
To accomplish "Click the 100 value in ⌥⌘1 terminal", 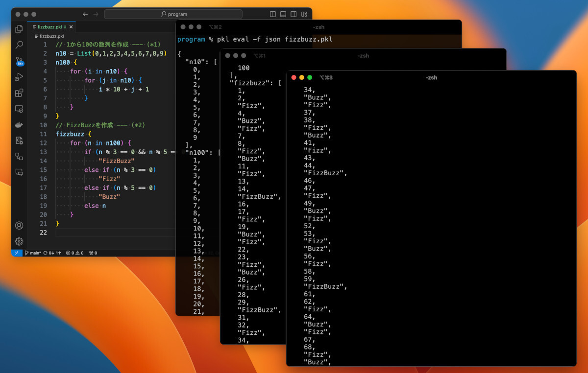I will pyautogui.click(x=244, y=68).
